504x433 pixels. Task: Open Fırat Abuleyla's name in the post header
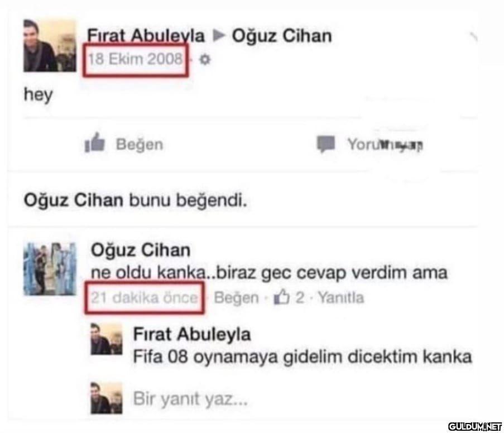pos(146,35)
